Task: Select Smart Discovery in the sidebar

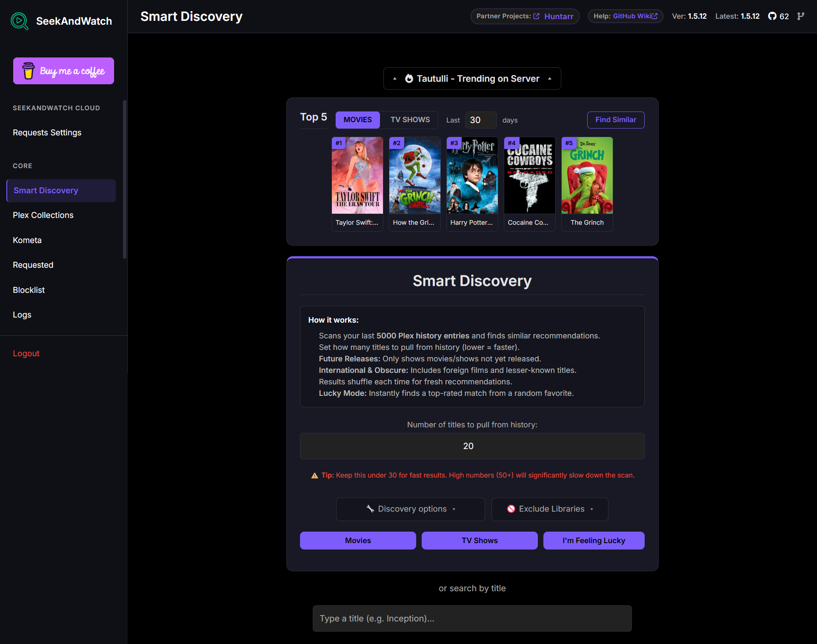Action: coord(61,190)
